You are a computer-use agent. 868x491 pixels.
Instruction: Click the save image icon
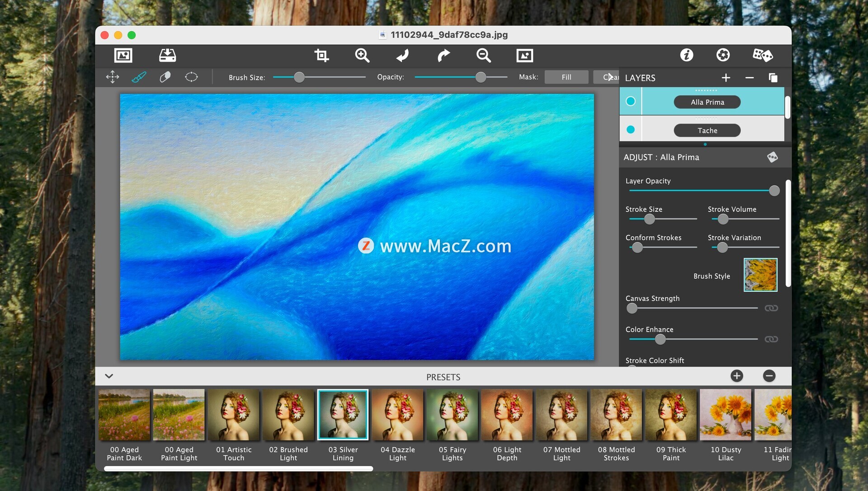167,55
